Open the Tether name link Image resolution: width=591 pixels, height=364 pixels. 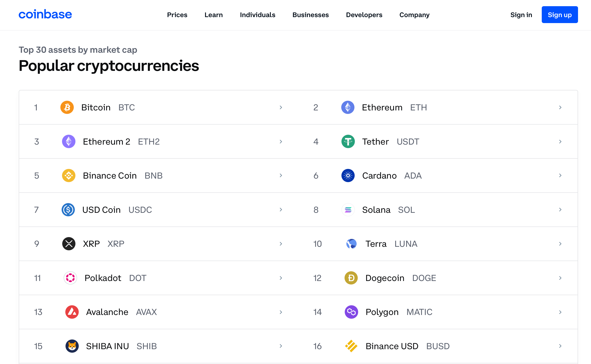click(x=375, y=142)
